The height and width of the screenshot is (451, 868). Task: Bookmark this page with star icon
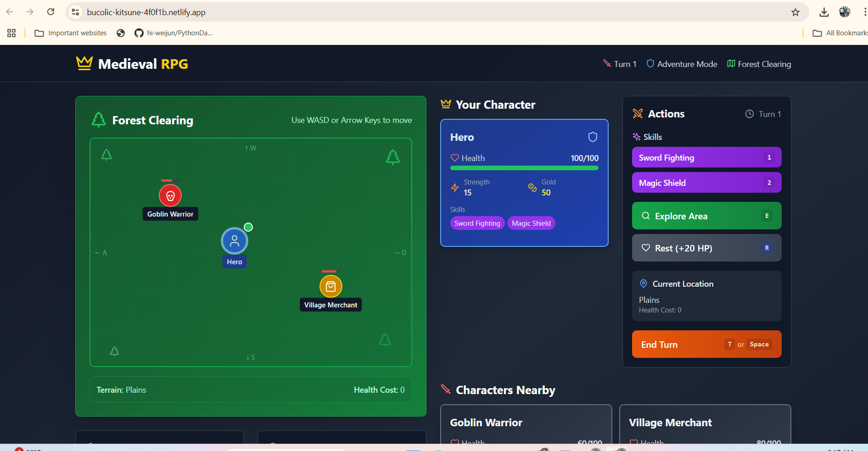click(795, 12)
